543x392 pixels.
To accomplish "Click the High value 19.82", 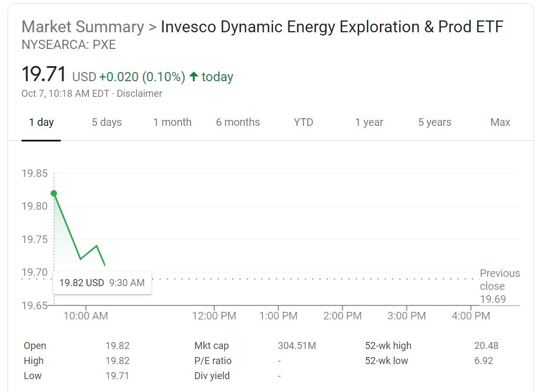I will point(117,360).
